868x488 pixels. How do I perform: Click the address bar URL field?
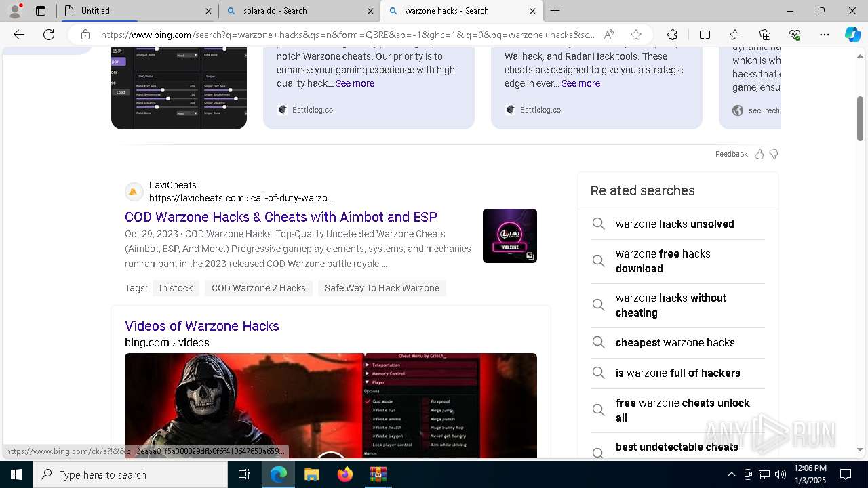point(347,35)
